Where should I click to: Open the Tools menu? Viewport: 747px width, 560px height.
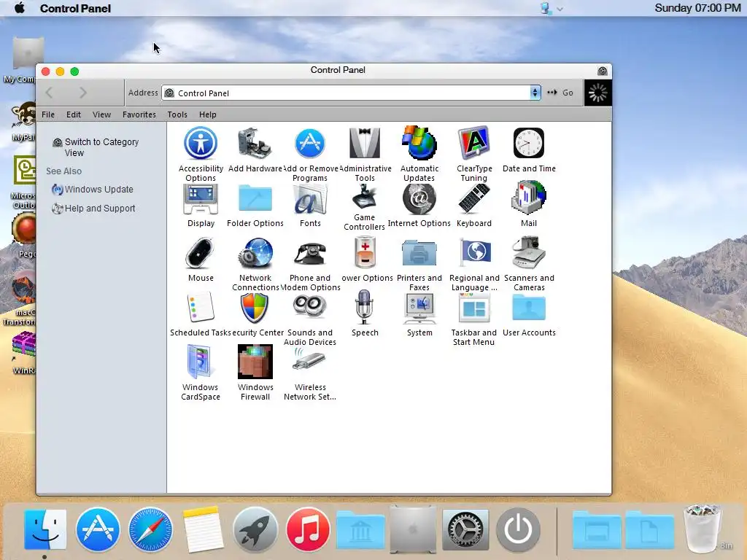[177, 114]
